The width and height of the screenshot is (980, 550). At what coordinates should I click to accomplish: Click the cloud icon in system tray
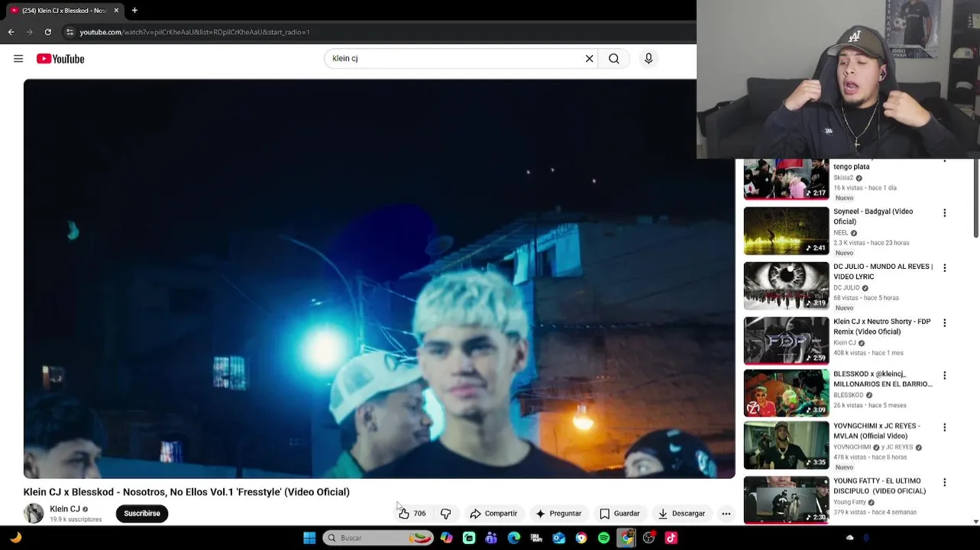pos(849,538)
